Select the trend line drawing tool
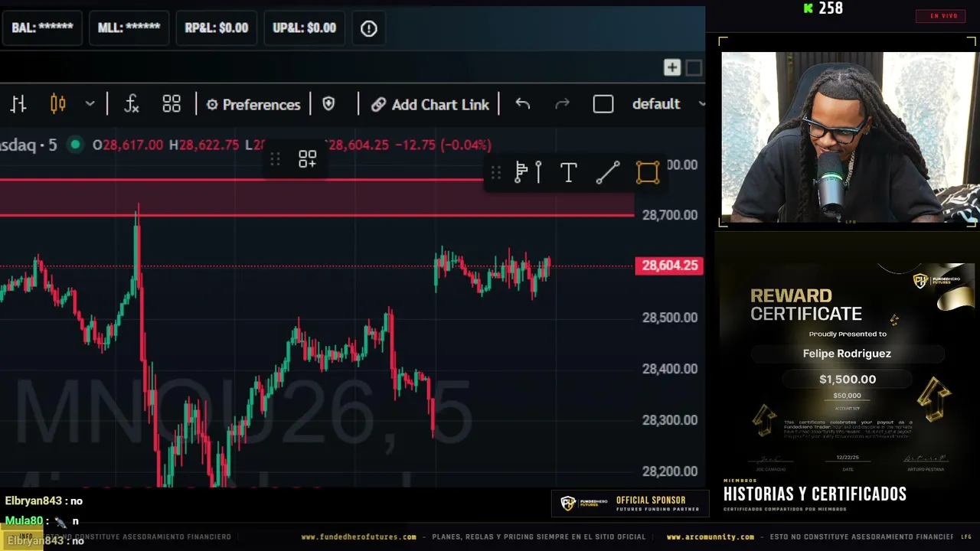The height and width of the screenshot is (551, 980). point(608,173)
